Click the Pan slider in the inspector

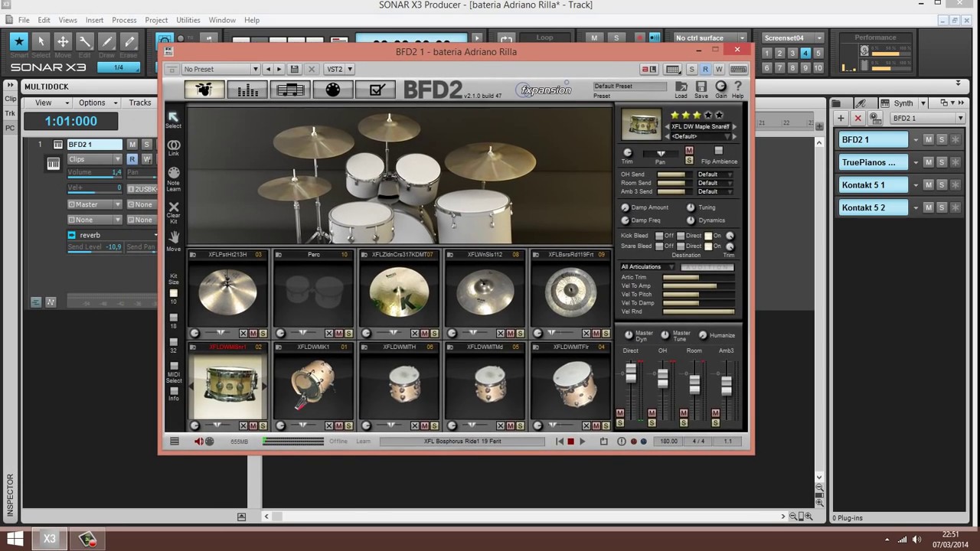pyautogui.click(x=661, y=153)
